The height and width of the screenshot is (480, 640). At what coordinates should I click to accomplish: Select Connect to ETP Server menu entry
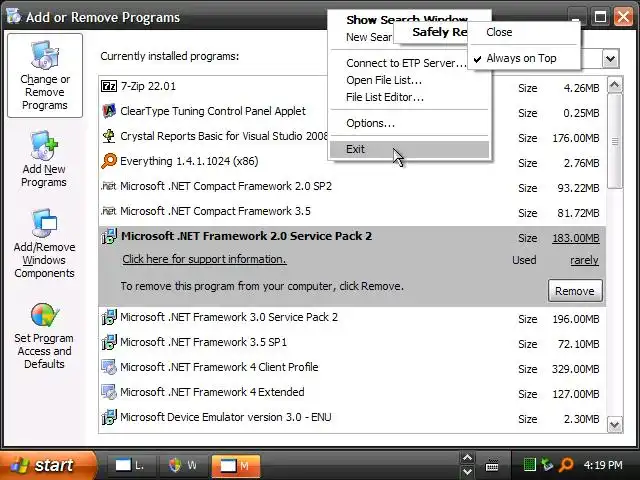406,63
